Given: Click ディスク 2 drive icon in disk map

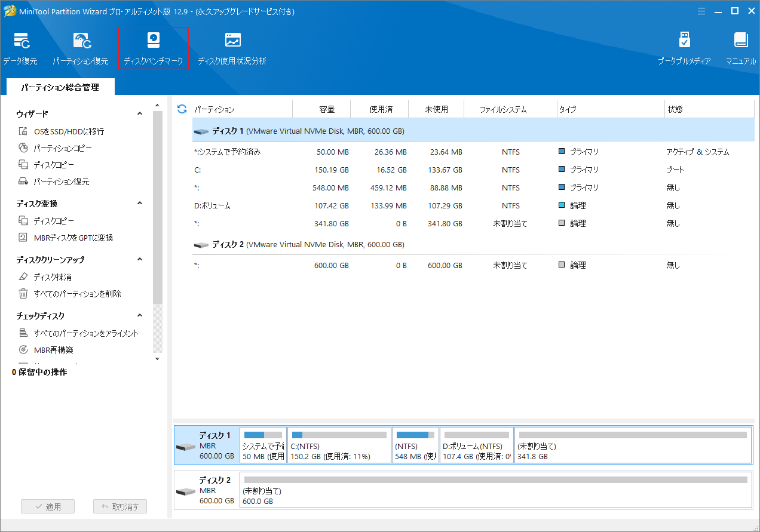Looking at the screenshot, I should click(x=186, y=492).
